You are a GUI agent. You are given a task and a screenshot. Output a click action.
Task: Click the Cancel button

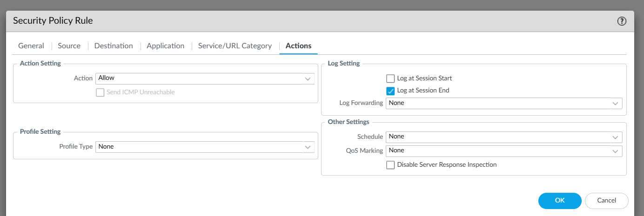tap(606, 201)
